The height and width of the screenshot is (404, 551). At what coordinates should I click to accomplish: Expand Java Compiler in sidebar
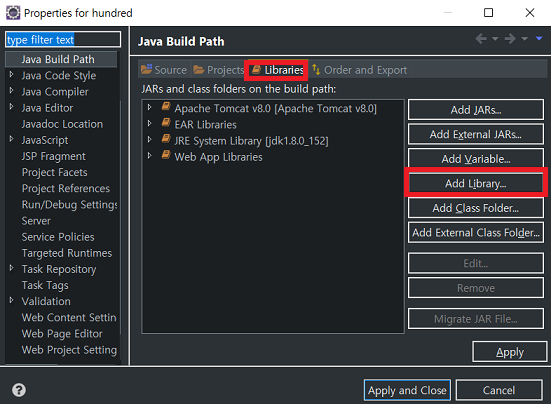11,91
